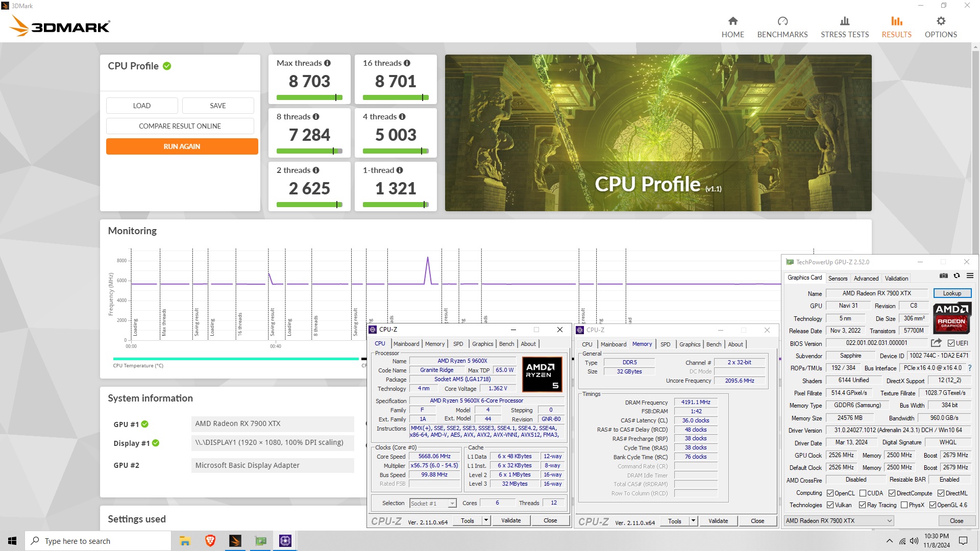The image size is (980, 551).
Task: Open Windows Start menu
Action: (12, 541)
